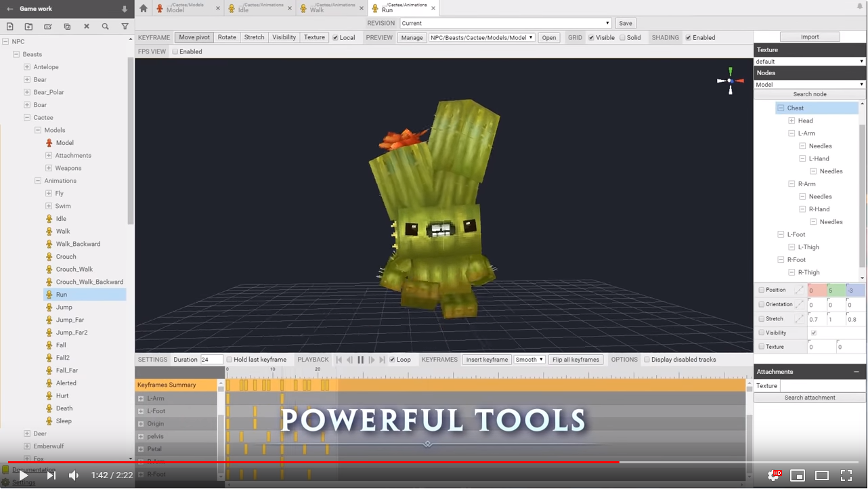
Task: Click the filter funnel icon
Action: (x=125, y=26)
